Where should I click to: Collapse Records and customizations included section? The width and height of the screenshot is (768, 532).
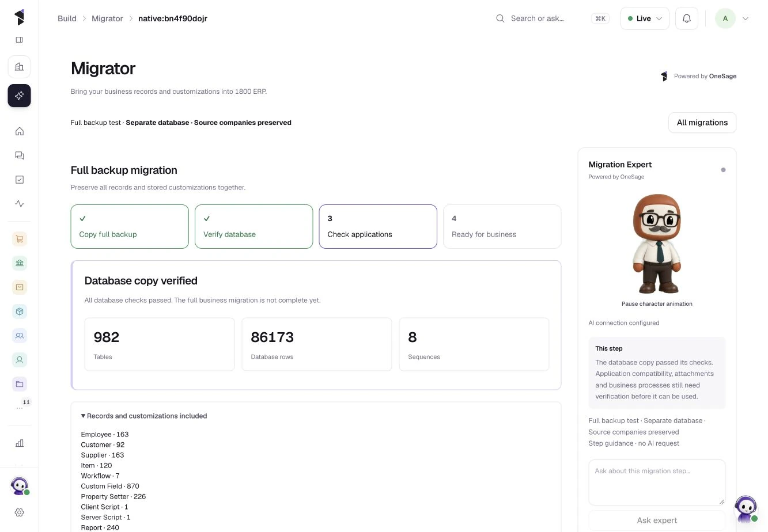(144, 416)
